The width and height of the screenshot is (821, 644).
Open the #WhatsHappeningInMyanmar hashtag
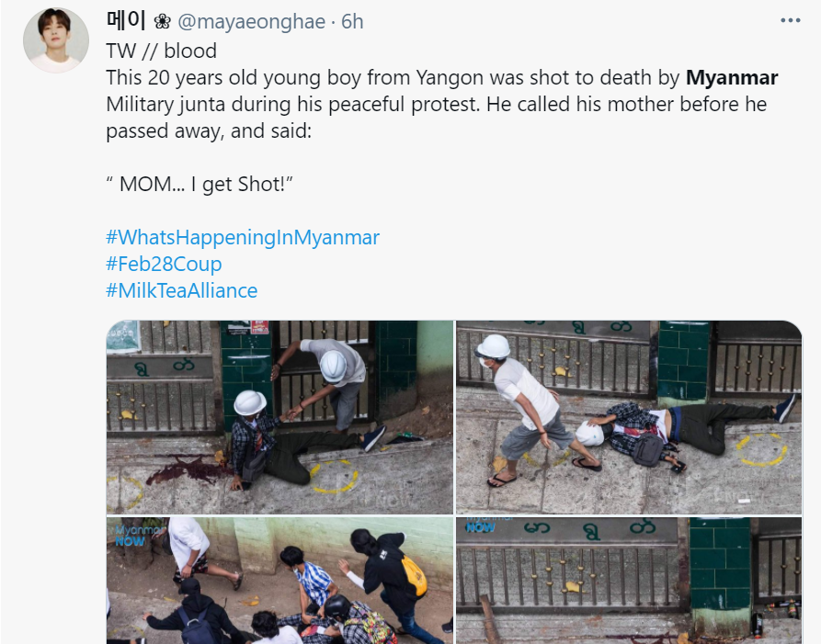pos(243,237)
